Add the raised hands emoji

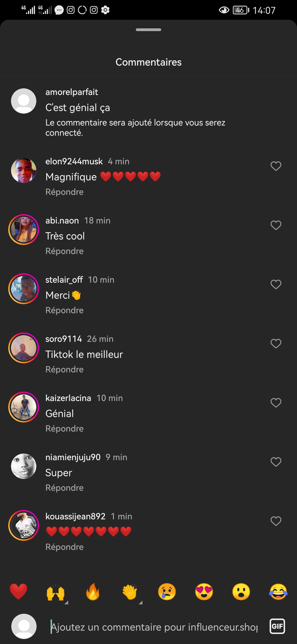56,592
